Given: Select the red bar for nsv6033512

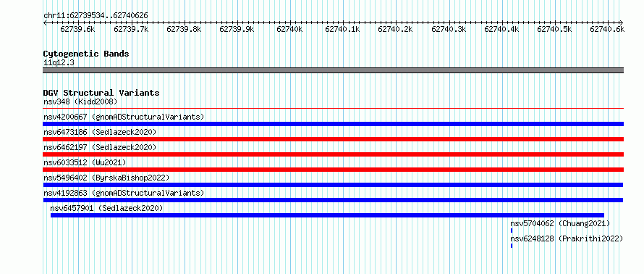Looking at the screenshot, I should (x=333, y=170).
